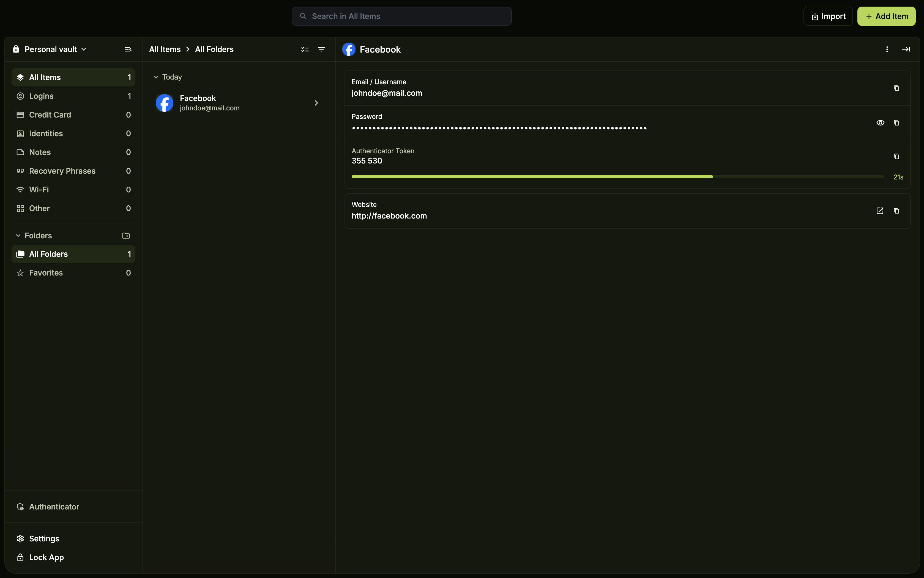The height and width of the screenshot is (578, 924).
Task: Select Logins category
Action: click(x=73, y=96)
